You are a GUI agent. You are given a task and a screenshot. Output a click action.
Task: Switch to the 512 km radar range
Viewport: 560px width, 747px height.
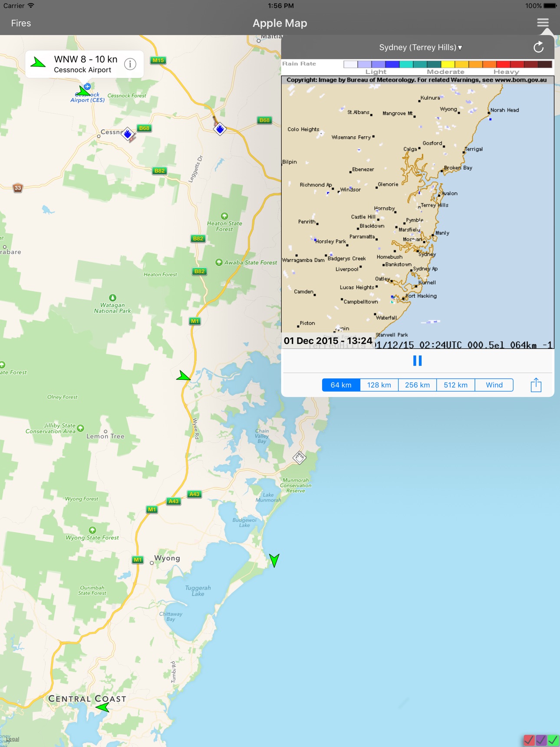click(455, 385)
